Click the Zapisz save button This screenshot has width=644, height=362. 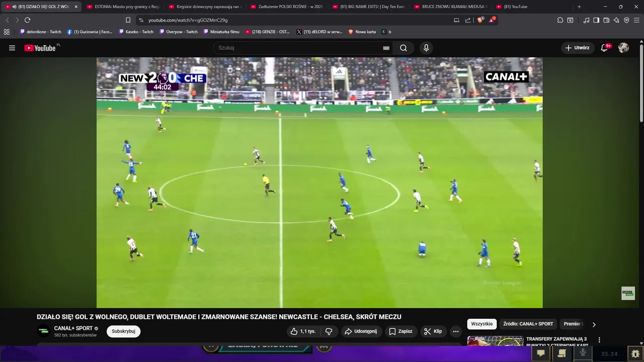(x=401, y=331)
